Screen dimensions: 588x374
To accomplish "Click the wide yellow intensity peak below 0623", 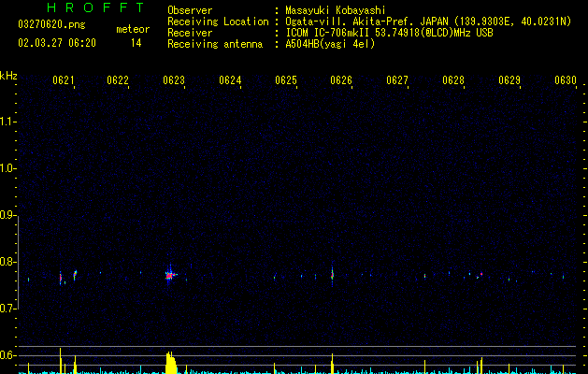I will tap(171, 363).
